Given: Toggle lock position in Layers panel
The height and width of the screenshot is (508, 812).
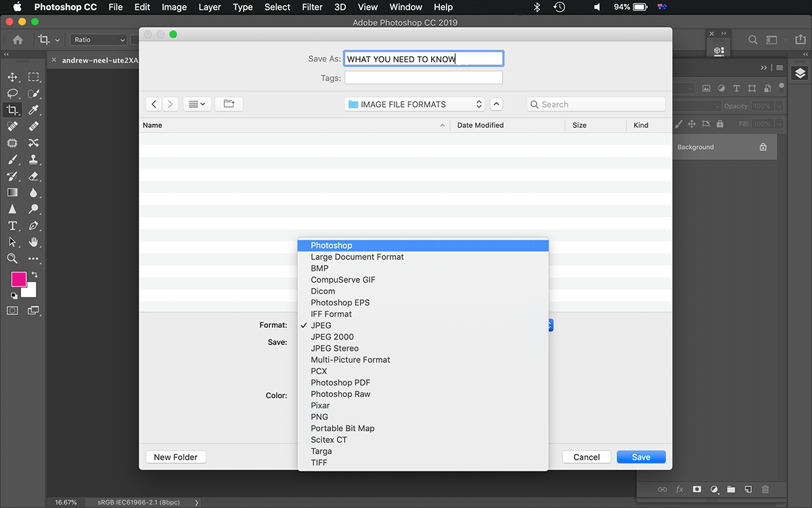Looking at the screenshot, I should click(x=692, y=124).
